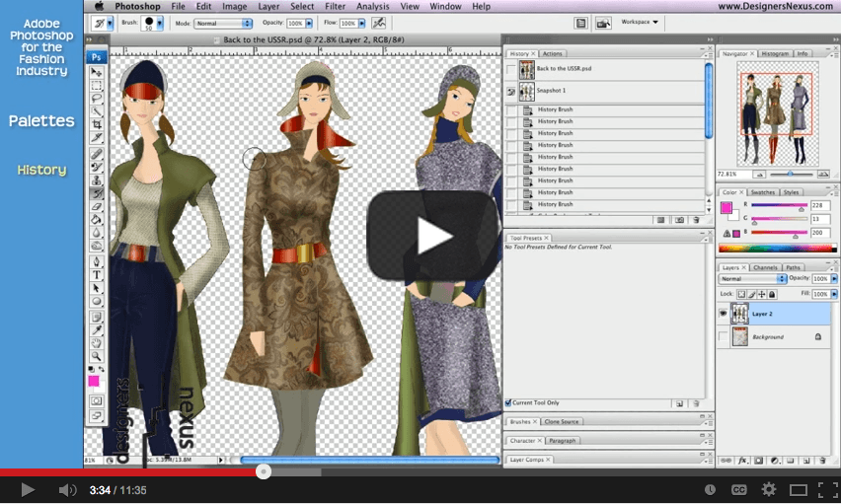
Task: Switch to the Channels tab
Action: coord(765,267)
